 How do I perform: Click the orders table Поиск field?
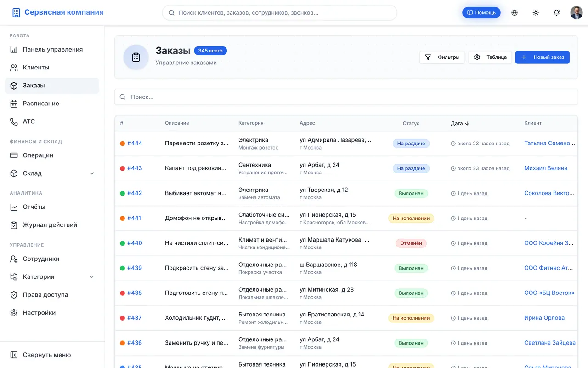[346, 97]
